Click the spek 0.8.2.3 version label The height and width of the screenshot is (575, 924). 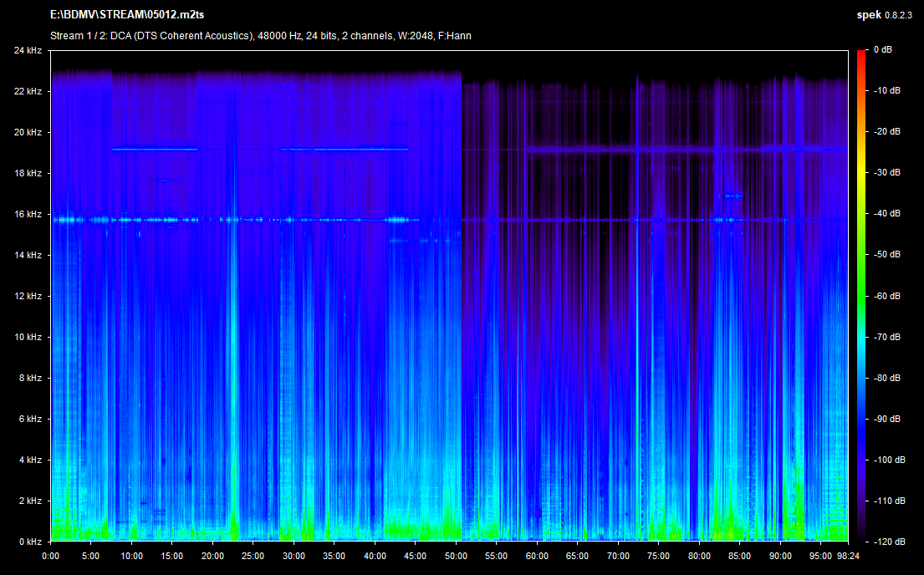tap(887, 15)
